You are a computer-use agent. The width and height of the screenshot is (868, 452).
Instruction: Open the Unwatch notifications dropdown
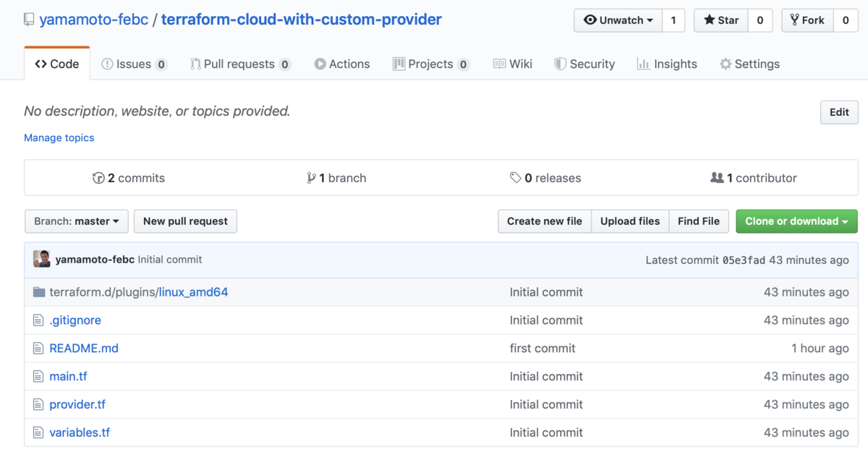point(618,20)
